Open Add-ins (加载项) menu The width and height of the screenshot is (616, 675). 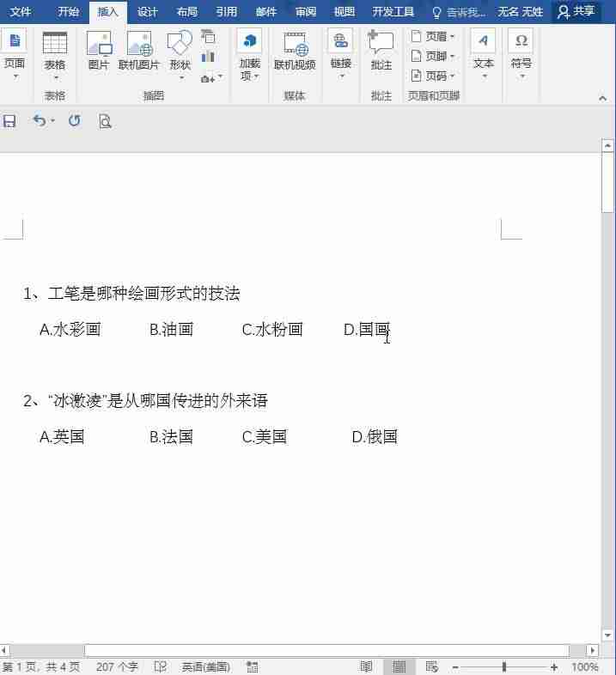coord(250,55)
